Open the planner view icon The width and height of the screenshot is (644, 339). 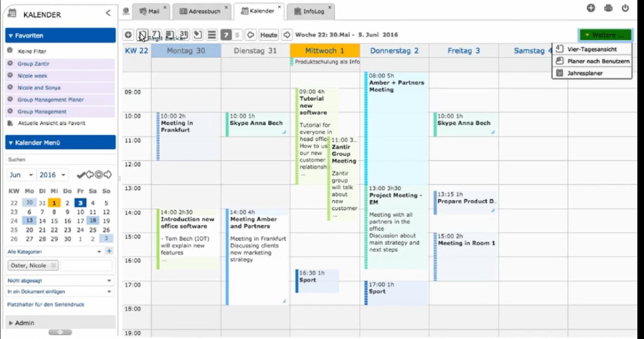pyautogui.click(x=197, y=35)
